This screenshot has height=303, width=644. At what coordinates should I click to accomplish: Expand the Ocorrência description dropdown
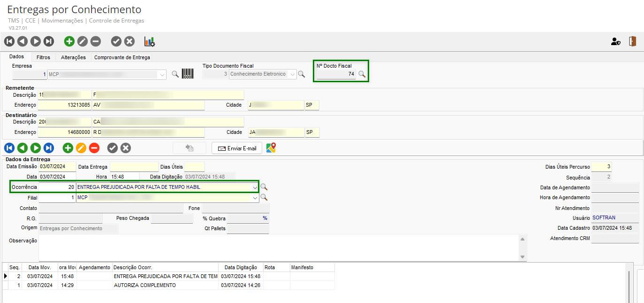(x=255, y=187)
